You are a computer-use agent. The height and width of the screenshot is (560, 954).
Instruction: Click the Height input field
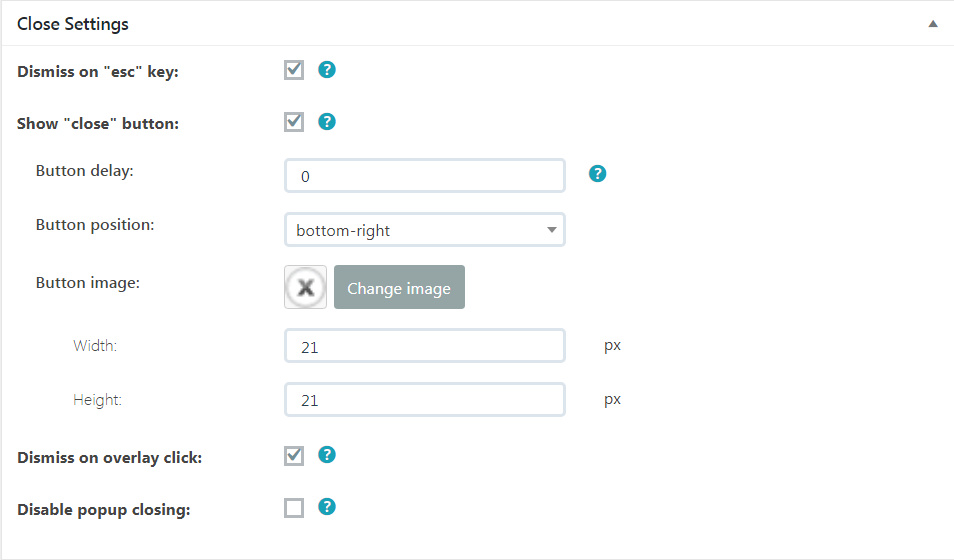(x=425, y=399)
